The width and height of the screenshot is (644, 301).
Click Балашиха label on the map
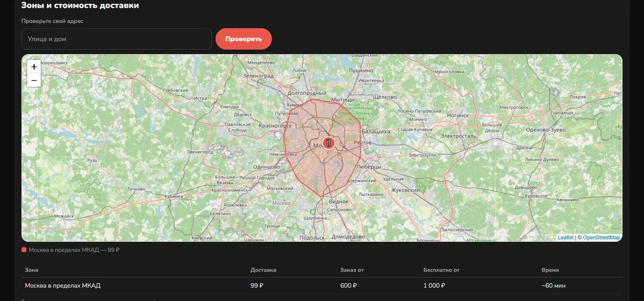click(x=376, y=132)
